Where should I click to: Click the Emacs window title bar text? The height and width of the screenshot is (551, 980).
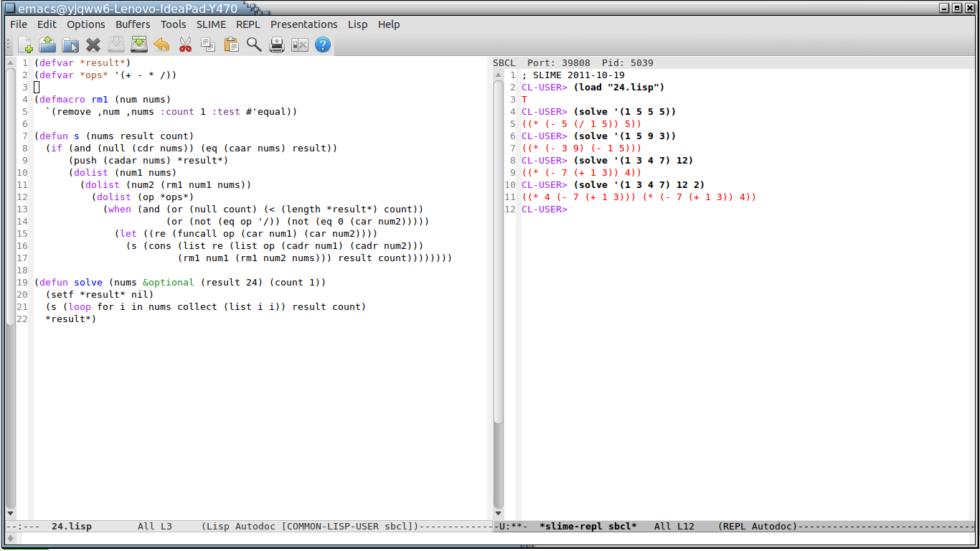[x=126, y=7]
